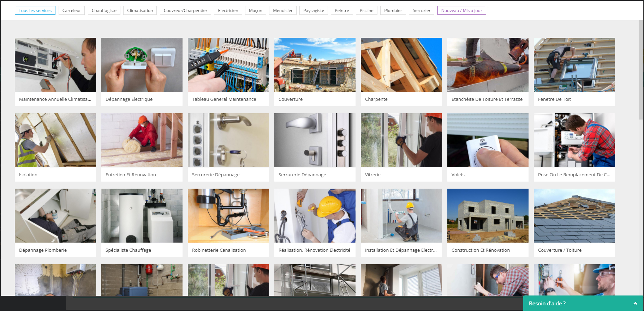Screen dimensions: 644x311
Task: Click the 'Volets' caption text
Action: 458,175
